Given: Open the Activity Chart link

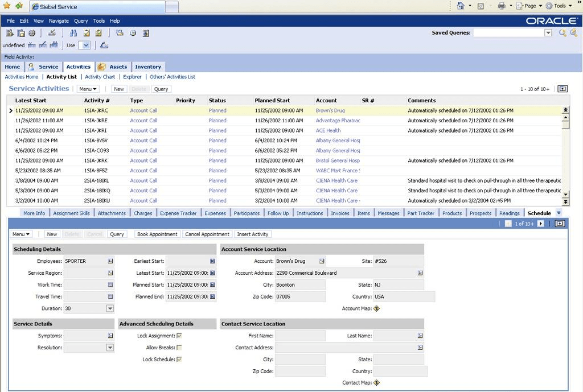Looking at the screenshot, I should coord(100,77).
